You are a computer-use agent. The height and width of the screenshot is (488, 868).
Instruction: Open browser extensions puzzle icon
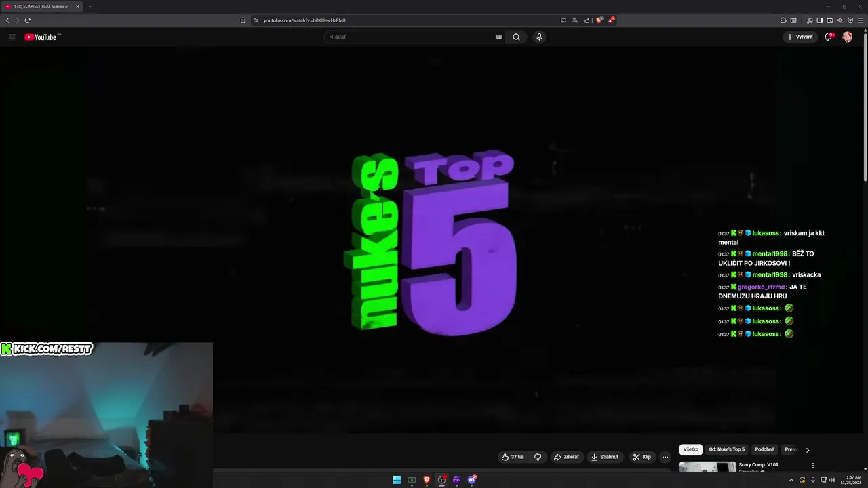[783, 20]
